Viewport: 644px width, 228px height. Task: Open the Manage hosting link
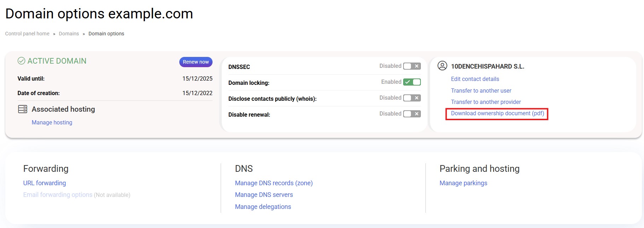coord(52,122)
